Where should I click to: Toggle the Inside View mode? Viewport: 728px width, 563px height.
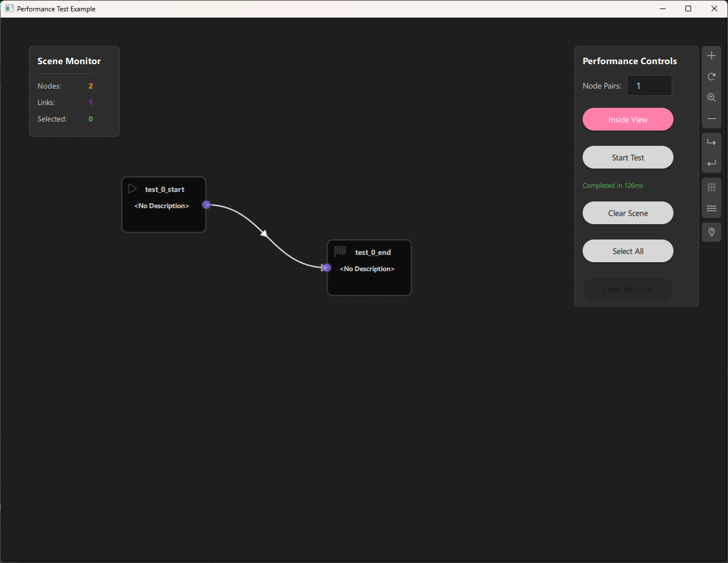pyautogui.click(x=627, y=119)
